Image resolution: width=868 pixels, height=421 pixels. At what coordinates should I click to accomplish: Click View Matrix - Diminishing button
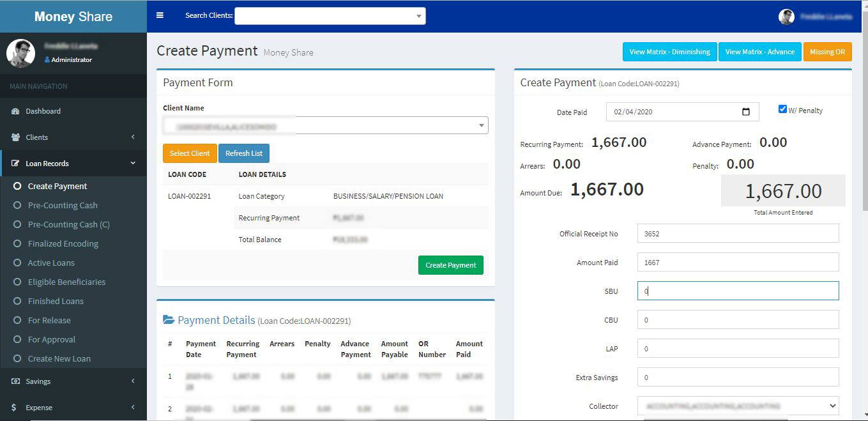[670, 52]
